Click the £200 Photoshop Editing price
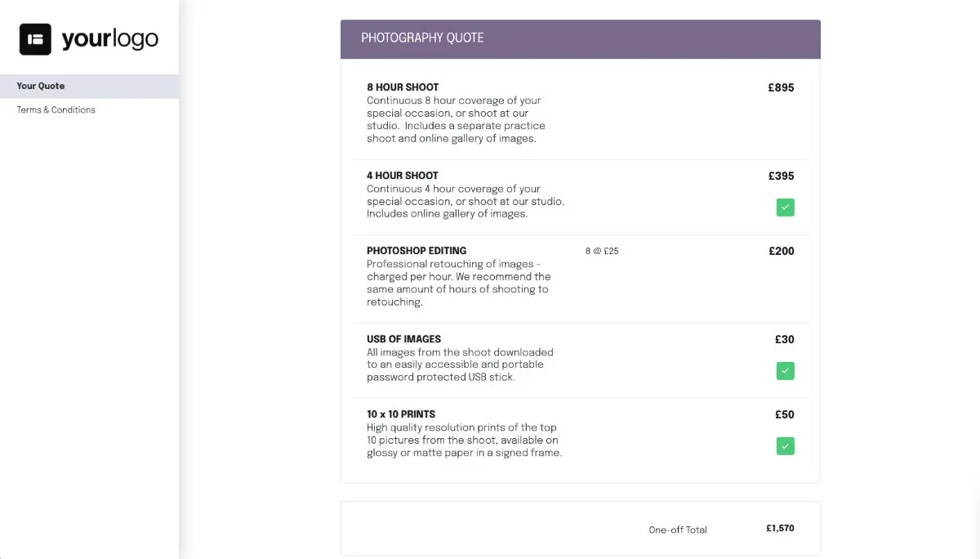The height and width of the screenshot is (559, 980). click(781, 251)
